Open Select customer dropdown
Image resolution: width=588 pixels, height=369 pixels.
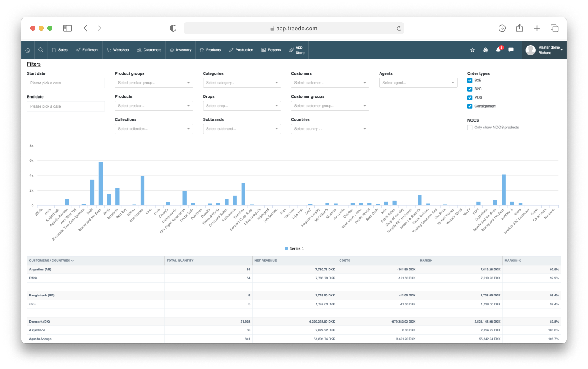click(330, 83)
